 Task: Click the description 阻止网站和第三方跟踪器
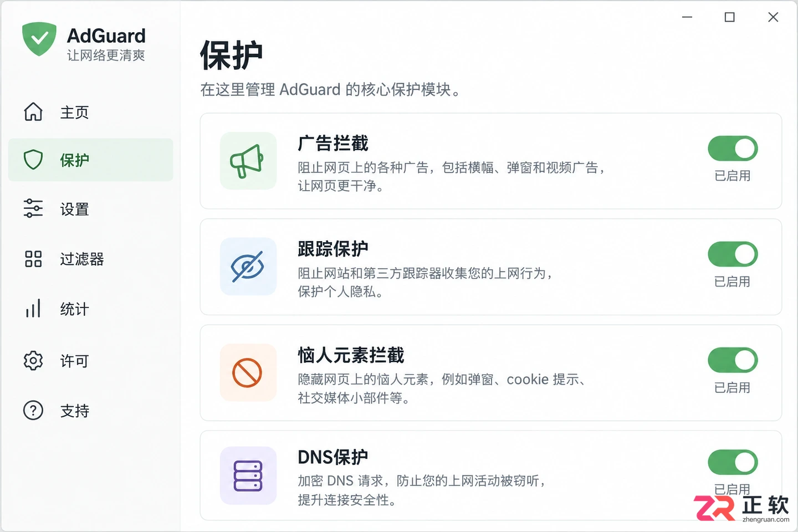(425, 282)
